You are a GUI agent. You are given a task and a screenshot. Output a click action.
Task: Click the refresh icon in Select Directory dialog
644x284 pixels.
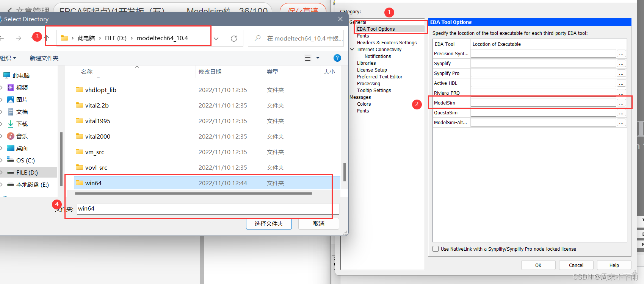(x=234, y=38)
